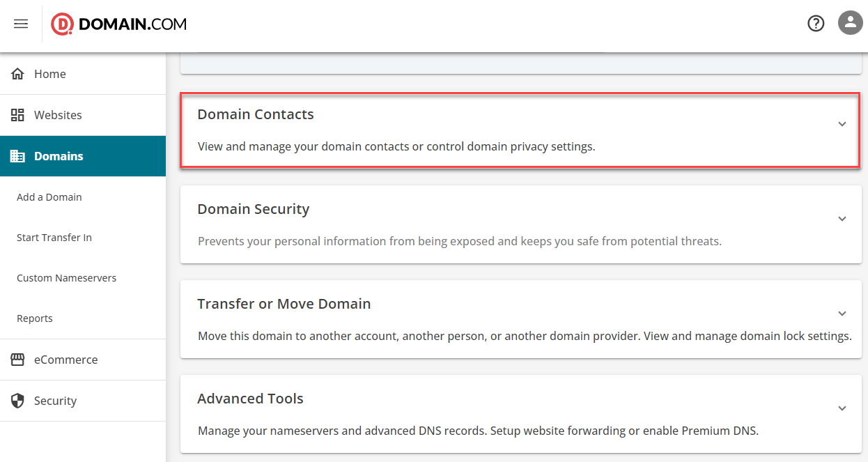Viewport: 868px width, 462px height.
Task: Click the eCommerce storefront icon
Action: coord(17,360)
